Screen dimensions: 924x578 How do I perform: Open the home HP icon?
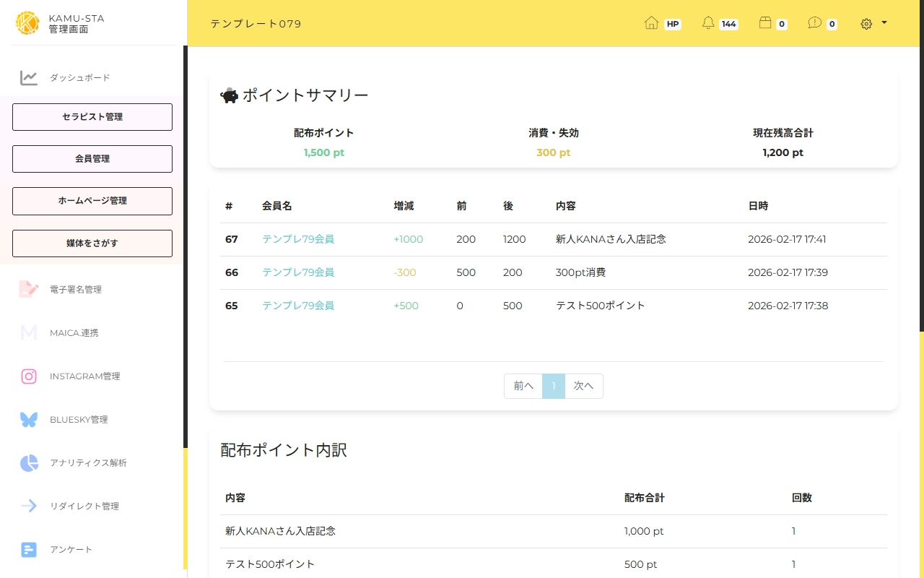tap(651, 23)
